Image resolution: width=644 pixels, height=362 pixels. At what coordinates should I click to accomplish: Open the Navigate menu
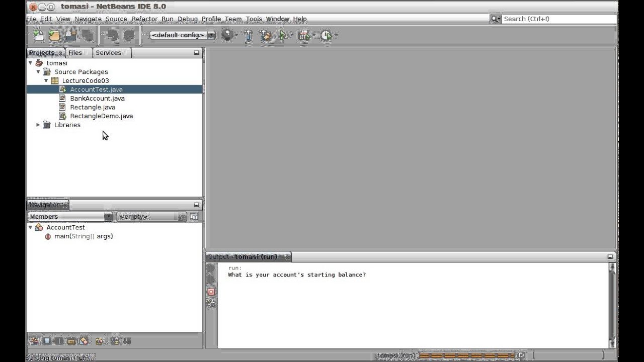[88, 19]
